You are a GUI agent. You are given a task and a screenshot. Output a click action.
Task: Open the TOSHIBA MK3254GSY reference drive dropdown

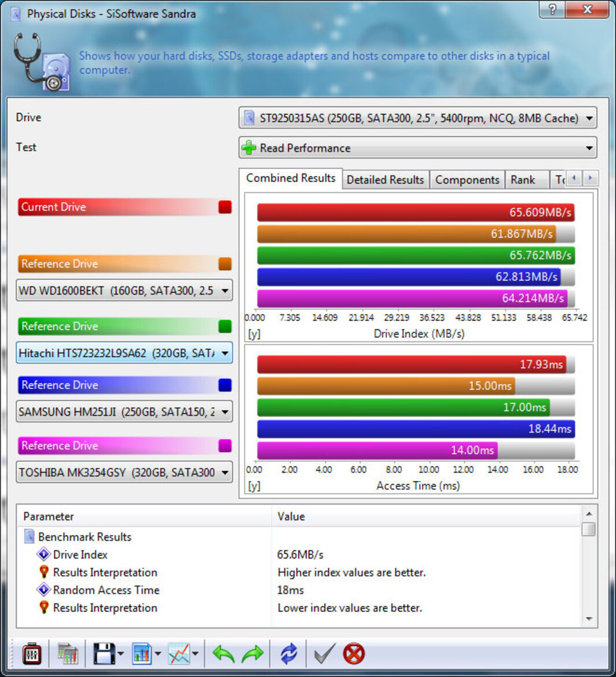click(x=124, y=472)
